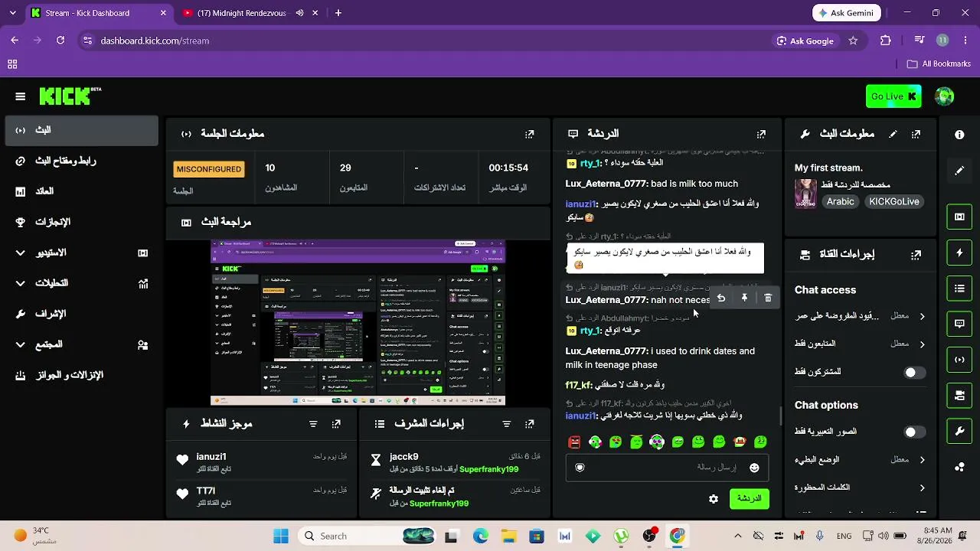Open the hamburger menu beside the Kick logo
This screenshot has width=980, height=551.
pos(21,96)
